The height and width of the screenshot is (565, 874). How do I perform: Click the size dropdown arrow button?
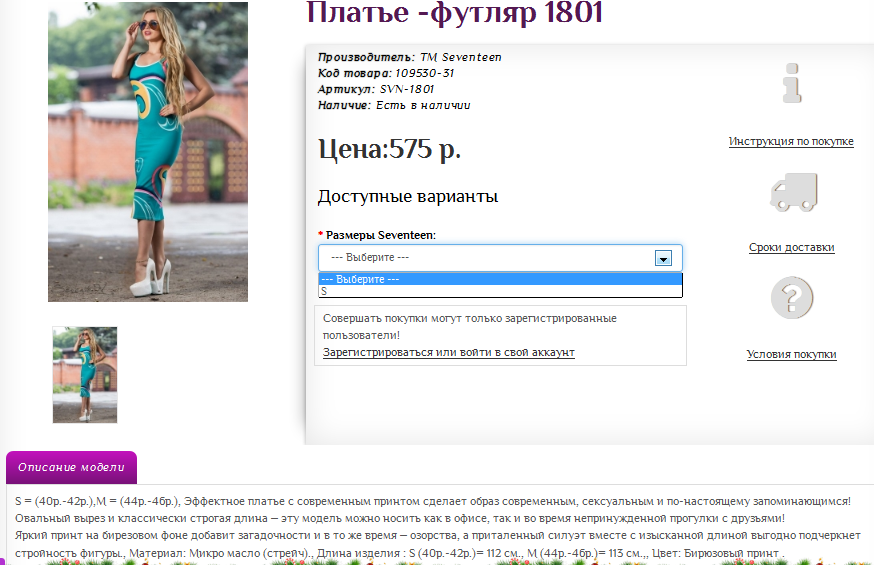663,258
